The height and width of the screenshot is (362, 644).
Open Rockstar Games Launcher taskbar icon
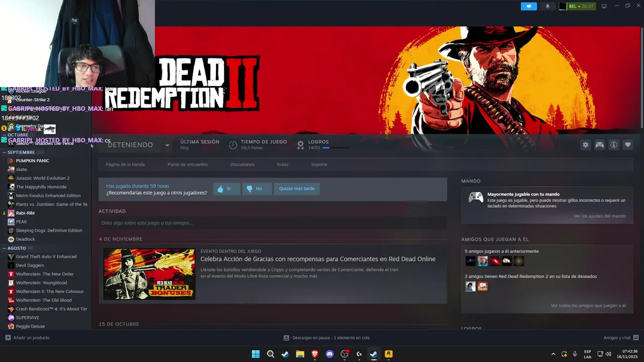[388, 354]
